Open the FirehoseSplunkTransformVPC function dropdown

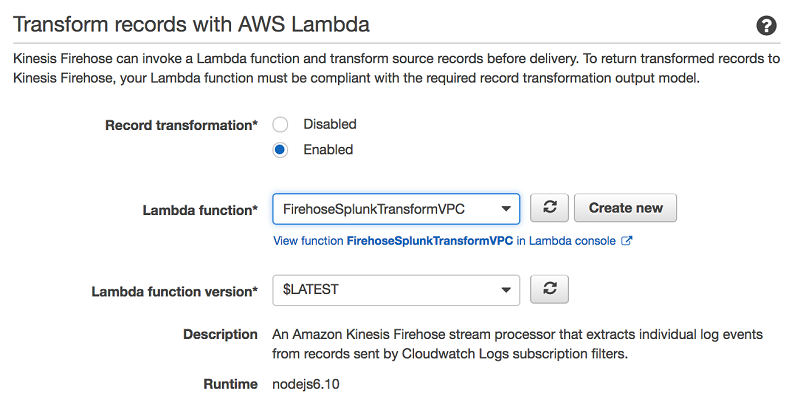coord(396,209)
